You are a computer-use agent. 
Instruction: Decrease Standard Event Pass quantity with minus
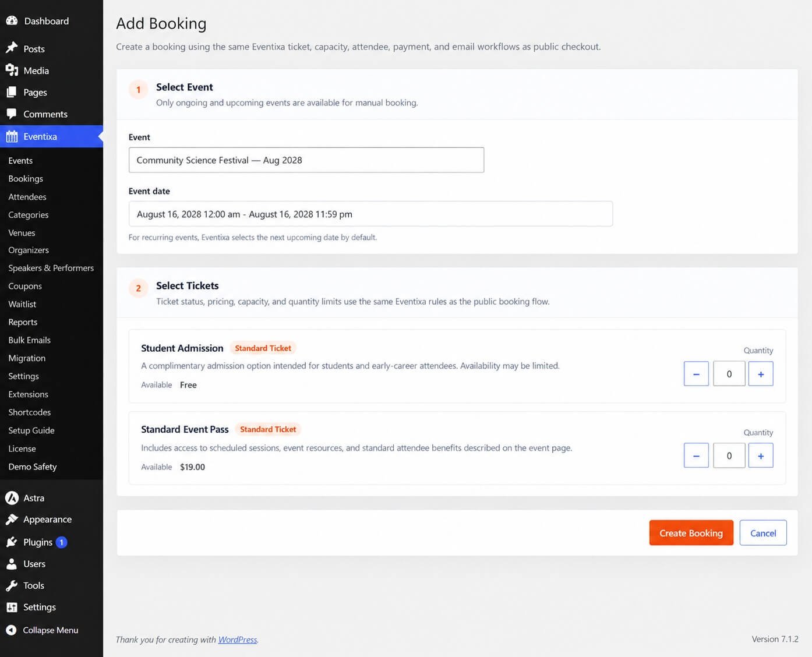[x=696, y=455]
